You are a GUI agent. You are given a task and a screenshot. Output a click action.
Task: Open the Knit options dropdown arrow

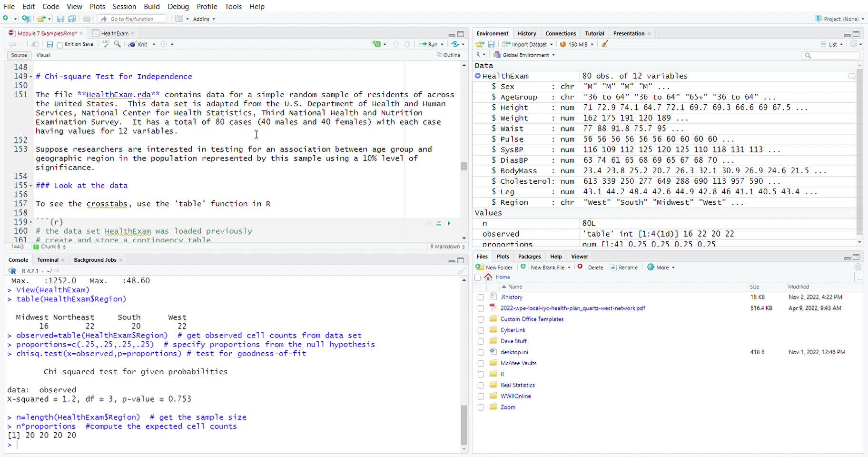click(x=154, y=44)
